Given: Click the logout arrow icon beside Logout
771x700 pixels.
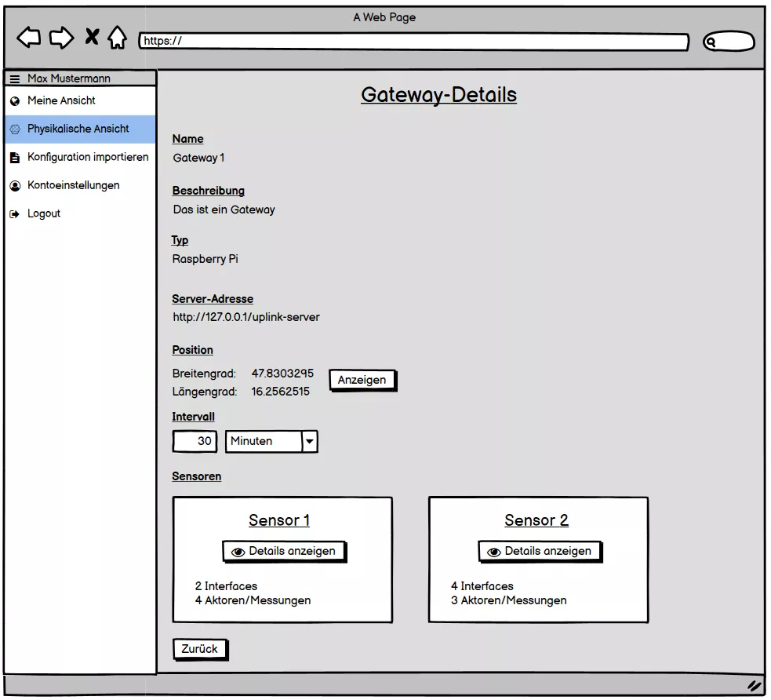Looking at the screenshot, I should [x=15, y=213].
